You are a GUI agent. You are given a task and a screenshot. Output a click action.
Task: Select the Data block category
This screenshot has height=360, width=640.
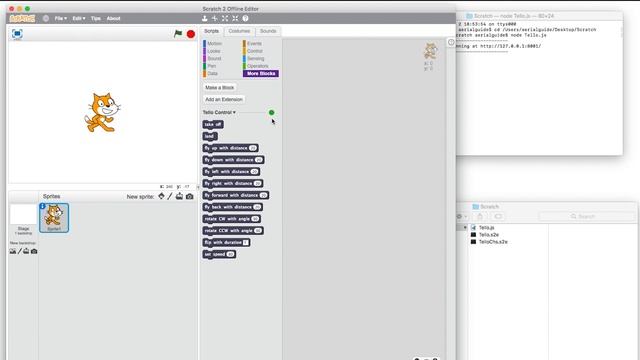(211, 73)
